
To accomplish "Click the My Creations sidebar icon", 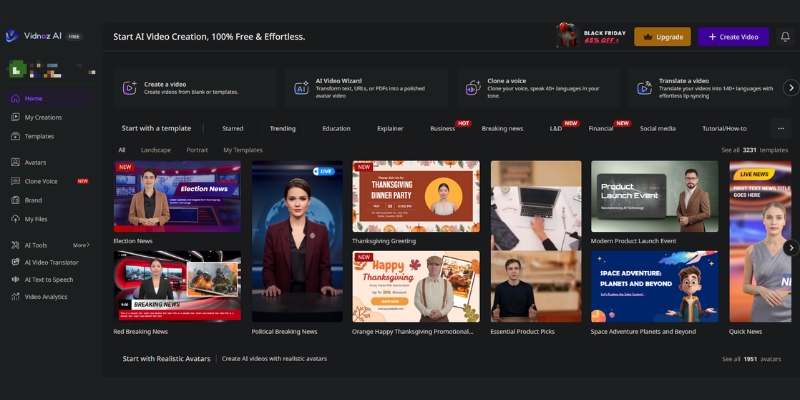I will [15, 117].
